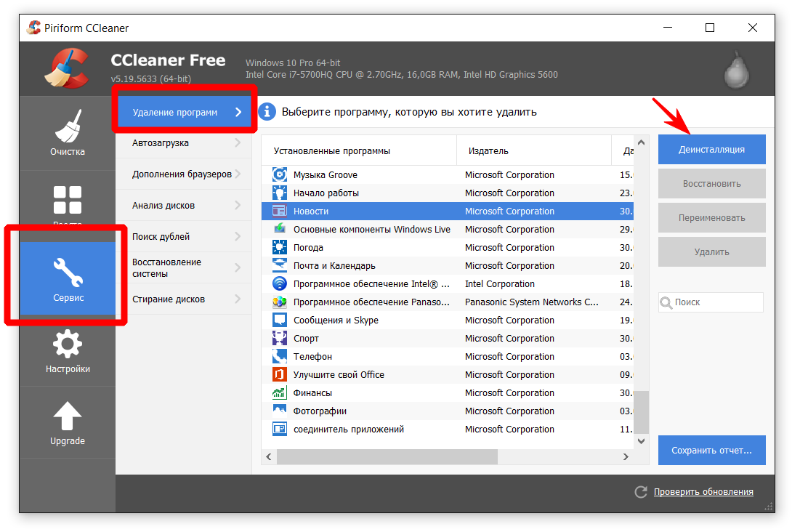Click the pear logo icon
Screen dimensions: 808x532
[x=736, y=70]
